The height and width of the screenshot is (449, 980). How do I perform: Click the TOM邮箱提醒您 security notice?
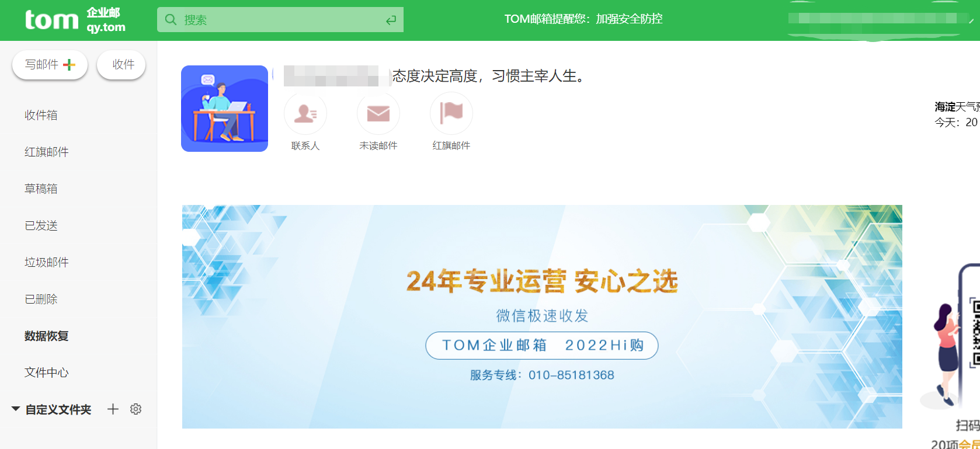(583, 19)
